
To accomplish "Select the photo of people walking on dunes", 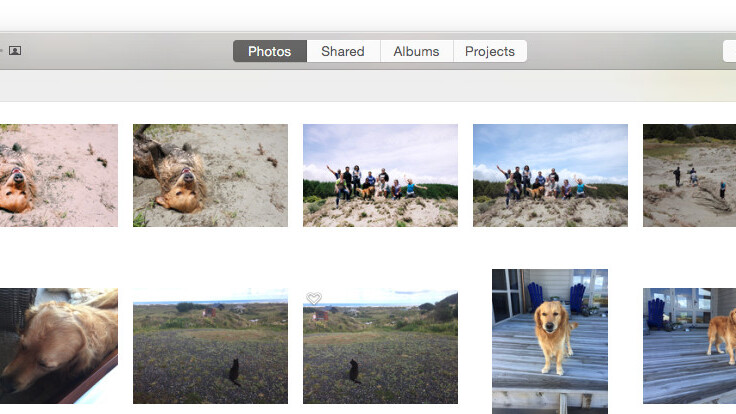I will (689, 175).
